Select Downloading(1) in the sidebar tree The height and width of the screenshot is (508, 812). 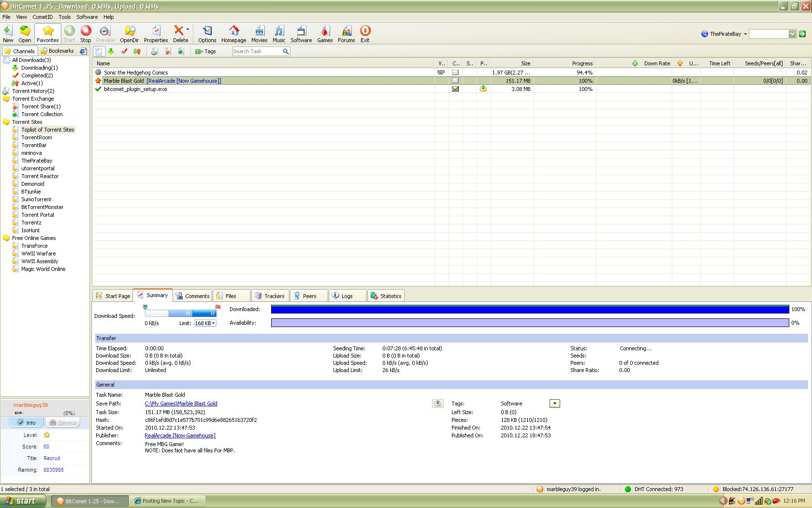(x=39, y=68)
